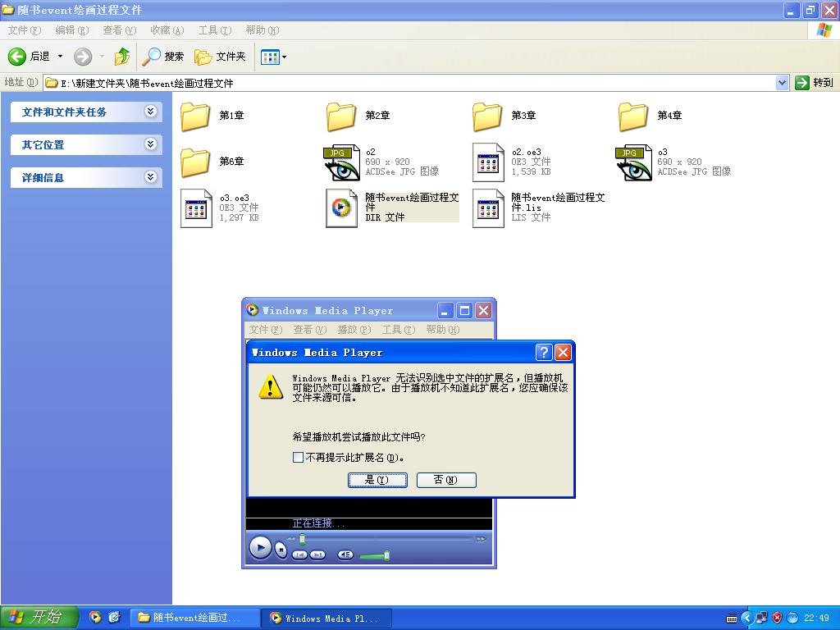This screenshot has width=840, height=630.
Task: Select the 第6章 folder
Action: pos(212,162)
